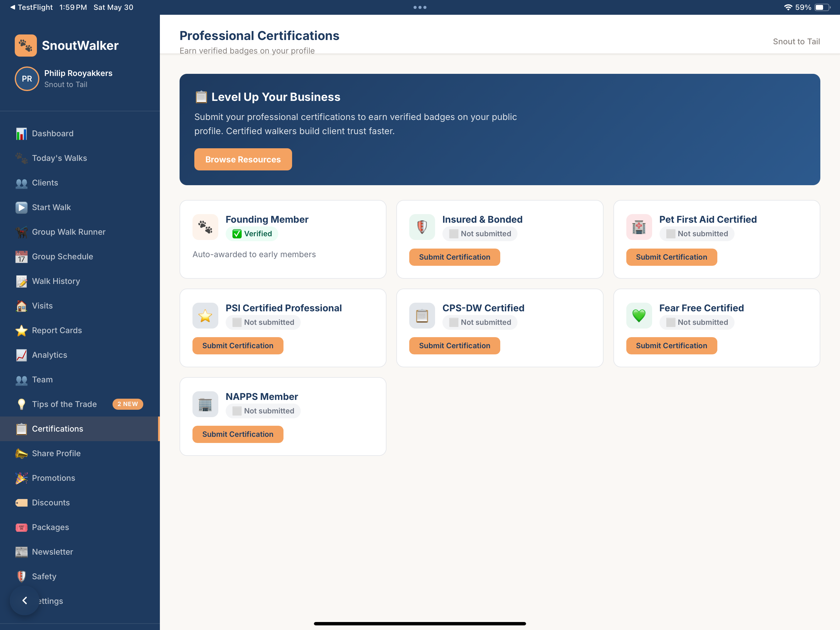840x630 pixels.
Task: Open the Clients section
Action: click(80, 183)
